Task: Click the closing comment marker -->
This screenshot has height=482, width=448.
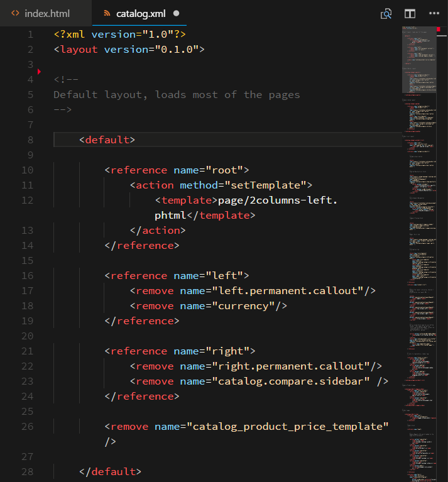Action: pyautogui.click(x=63, y=110)
